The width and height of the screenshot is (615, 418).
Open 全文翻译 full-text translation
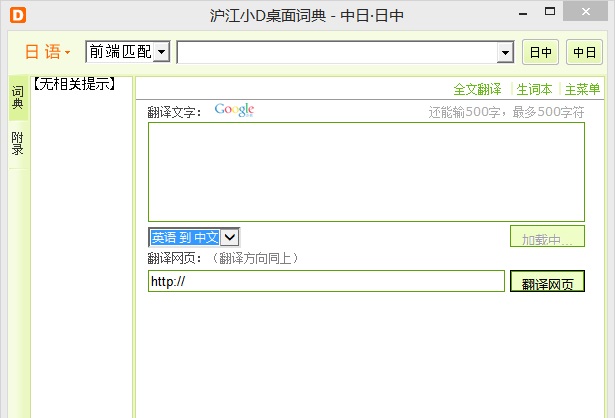[x=477, y=89]
